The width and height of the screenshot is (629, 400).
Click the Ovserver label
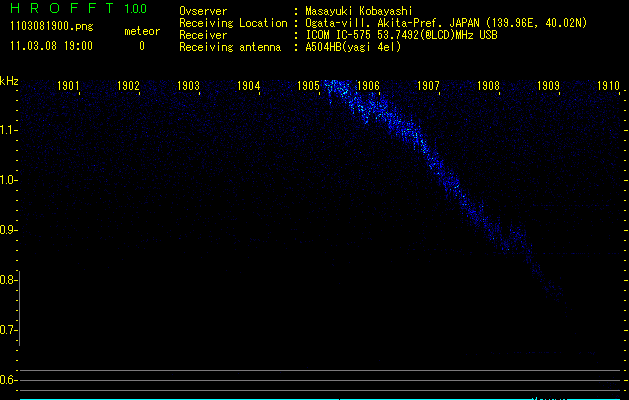pos(203,11)
